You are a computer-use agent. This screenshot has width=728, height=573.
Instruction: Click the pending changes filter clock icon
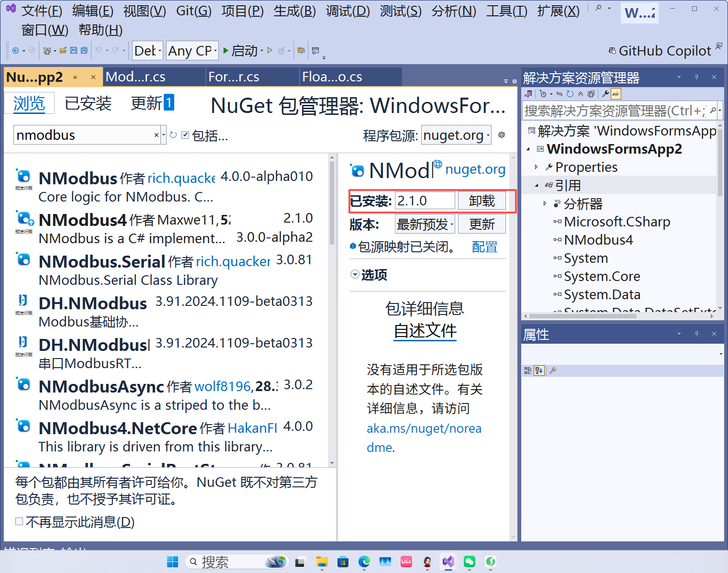pyautogui.click(x=543, y=94)
